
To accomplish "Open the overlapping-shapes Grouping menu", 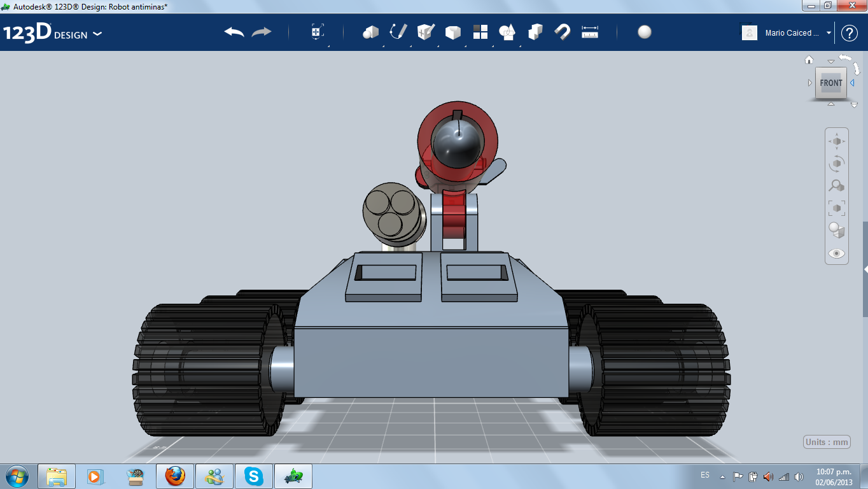I will (507, 32).
